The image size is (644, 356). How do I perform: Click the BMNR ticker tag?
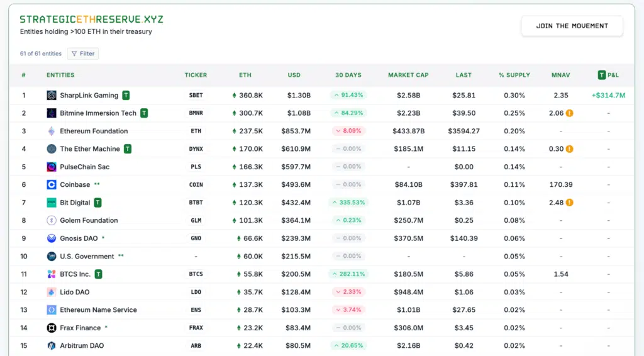click(x=196, y=113)
